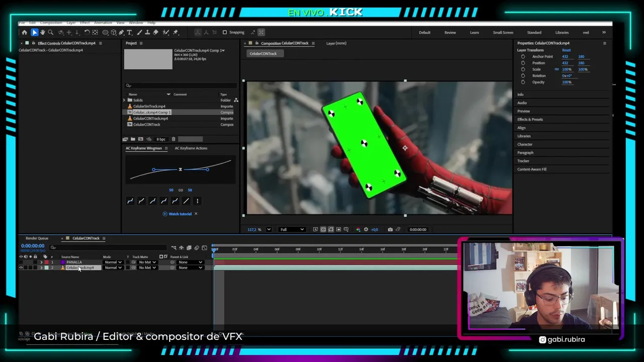
Task: Take a snapshot with the camera icon
Action: [x=390, y=230]
